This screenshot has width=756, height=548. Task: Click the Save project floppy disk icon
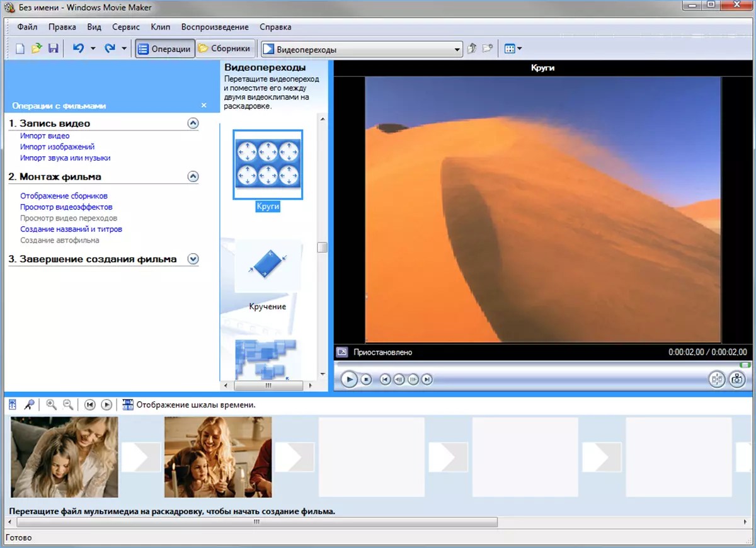coord(53,49)
